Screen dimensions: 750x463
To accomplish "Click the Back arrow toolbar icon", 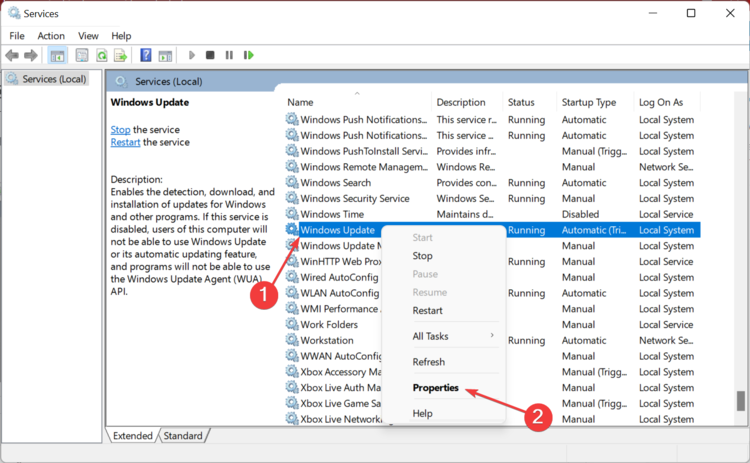I will (12, 55).
